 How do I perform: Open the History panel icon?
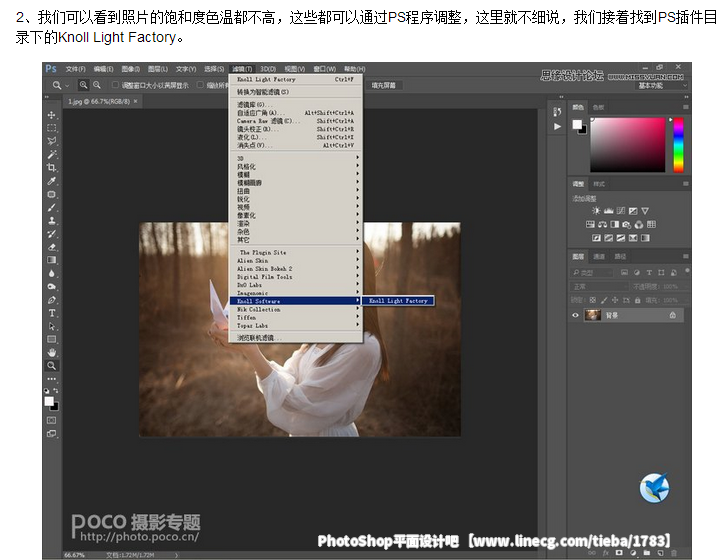(x=557, y=112)
